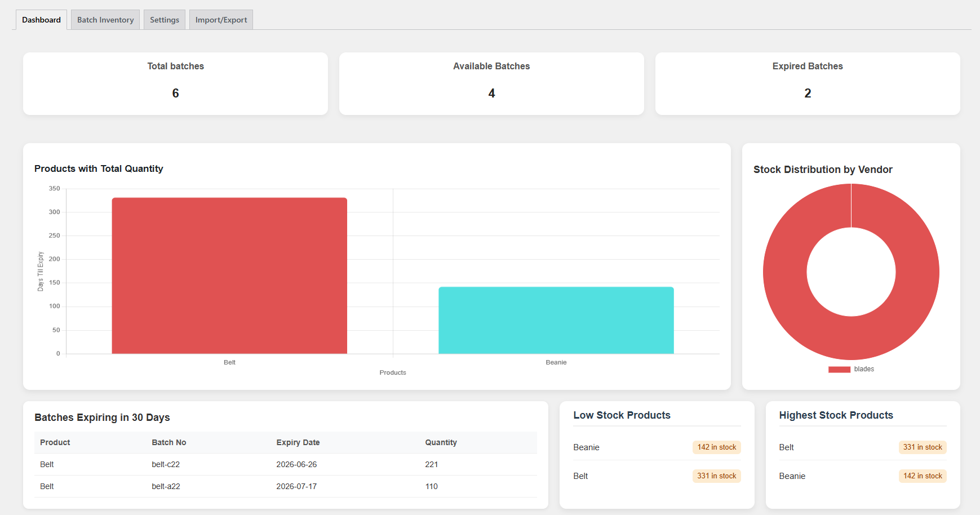The height and width of the screenshot is (515, 980).
Task: Click Batches Expiring in 30 Days heading
Action: (x=102, y=418)
